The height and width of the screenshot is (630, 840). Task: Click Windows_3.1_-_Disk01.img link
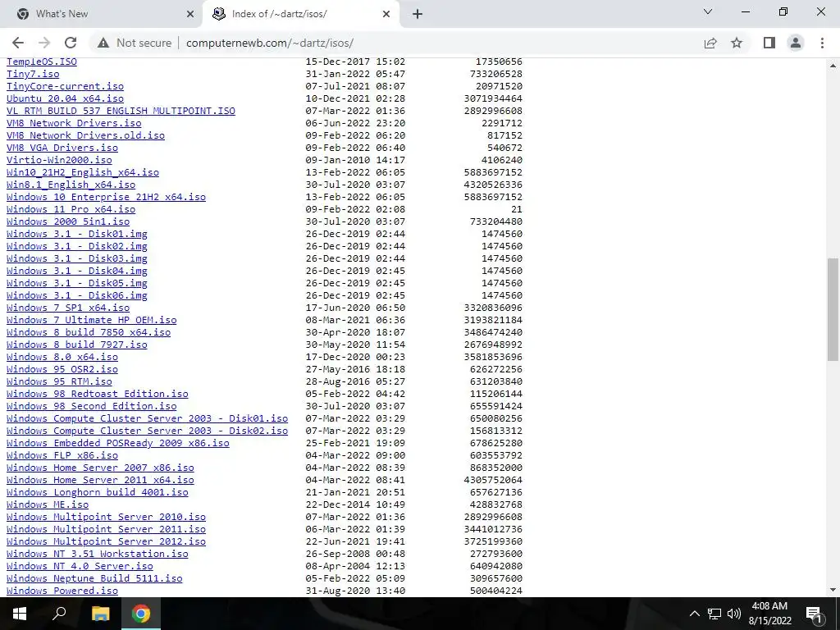[x=76, y=234]
